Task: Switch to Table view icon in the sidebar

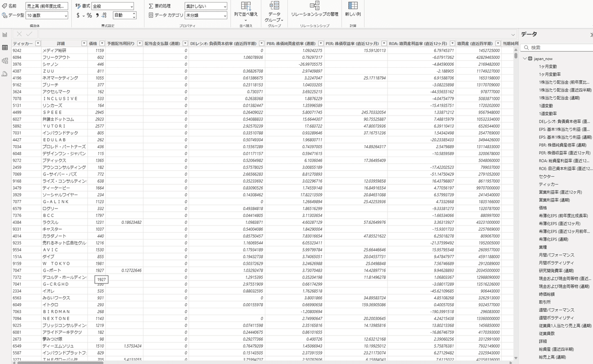Action: 5,47
